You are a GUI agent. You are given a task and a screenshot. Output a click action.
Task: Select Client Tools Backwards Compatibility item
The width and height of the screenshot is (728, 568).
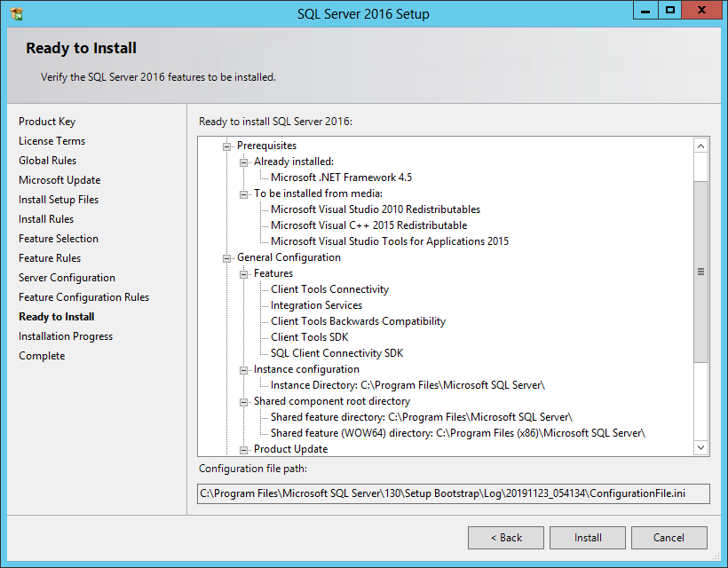358,321
